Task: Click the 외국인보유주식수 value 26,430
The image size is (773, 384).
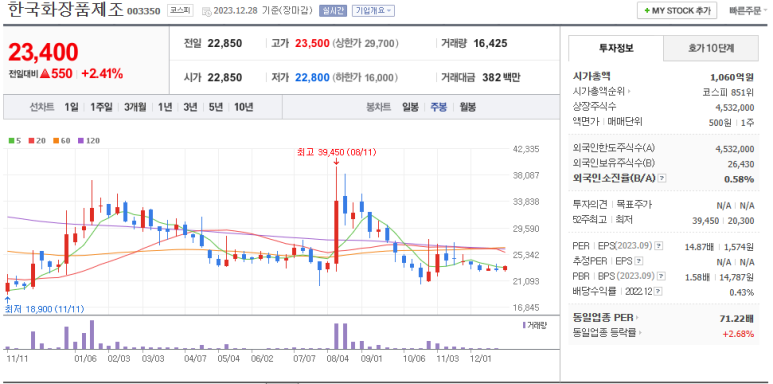Action: pos(740,164)
